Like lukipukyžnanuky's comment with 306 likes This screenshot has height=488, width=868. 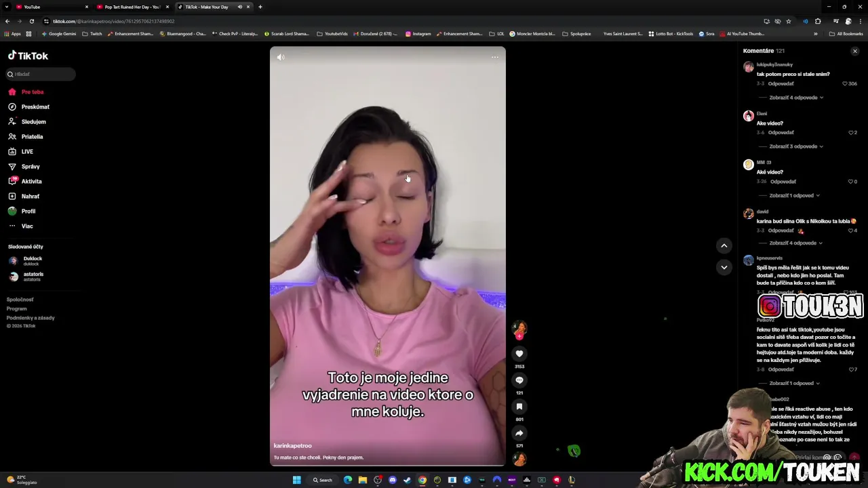point(845,83)
